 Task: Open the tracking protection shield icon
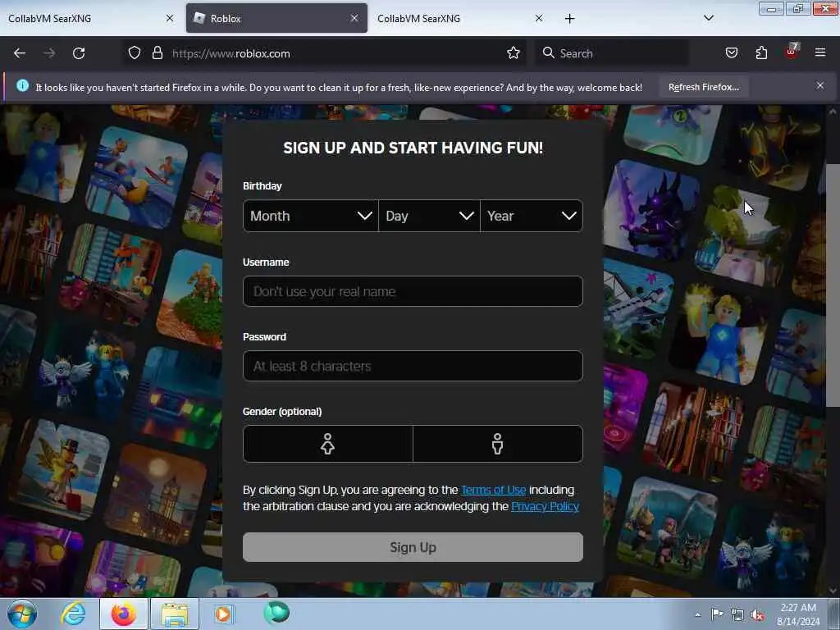point(135,53)
